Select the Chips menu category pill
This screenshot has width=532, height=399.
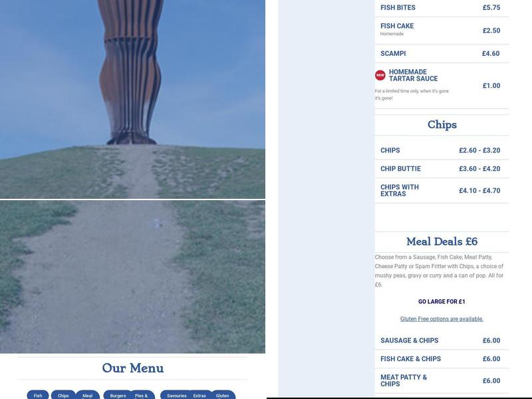click(x=63, y=395)
